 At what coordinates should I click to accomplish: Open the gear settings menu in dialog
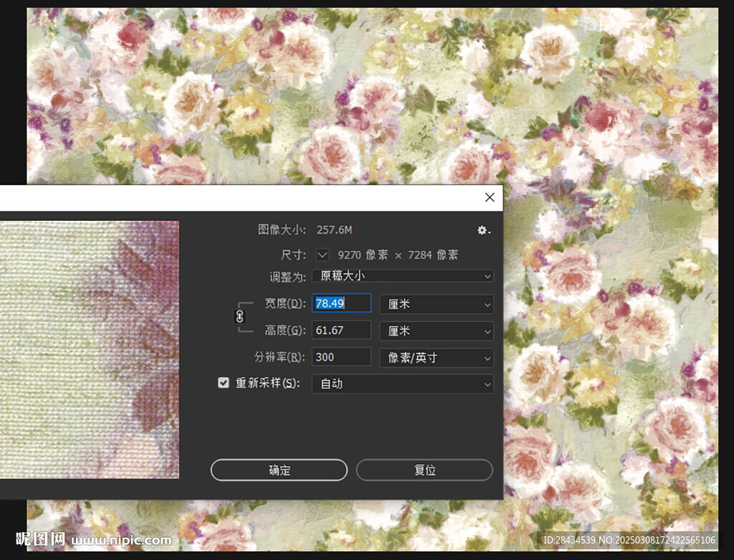click(x=483, y=230)
